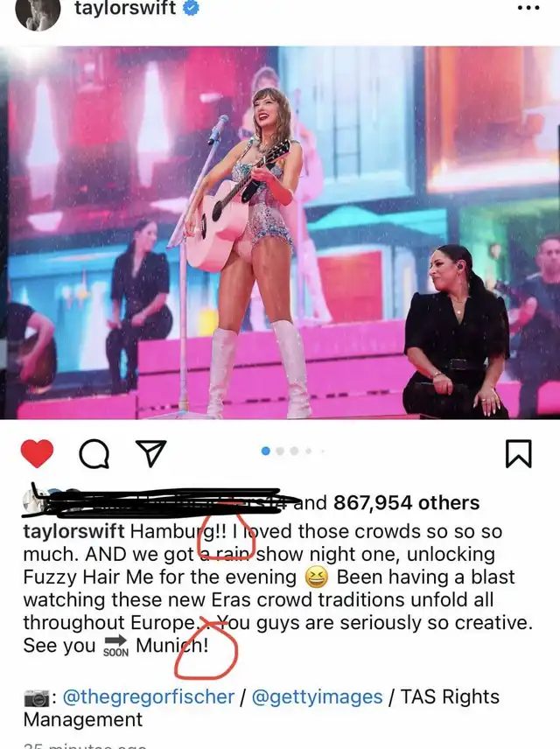The height and width of the screenshot is (749, 560).
Task: Open taylorswift profile from header username
Action: (x=125, y=8)
